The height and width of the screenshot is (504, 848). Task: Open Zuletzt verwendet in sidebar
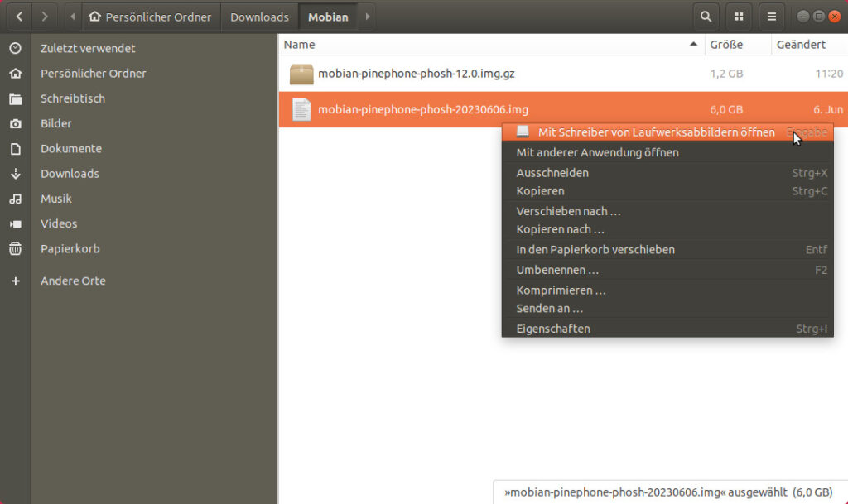click(x=88, y=48)
